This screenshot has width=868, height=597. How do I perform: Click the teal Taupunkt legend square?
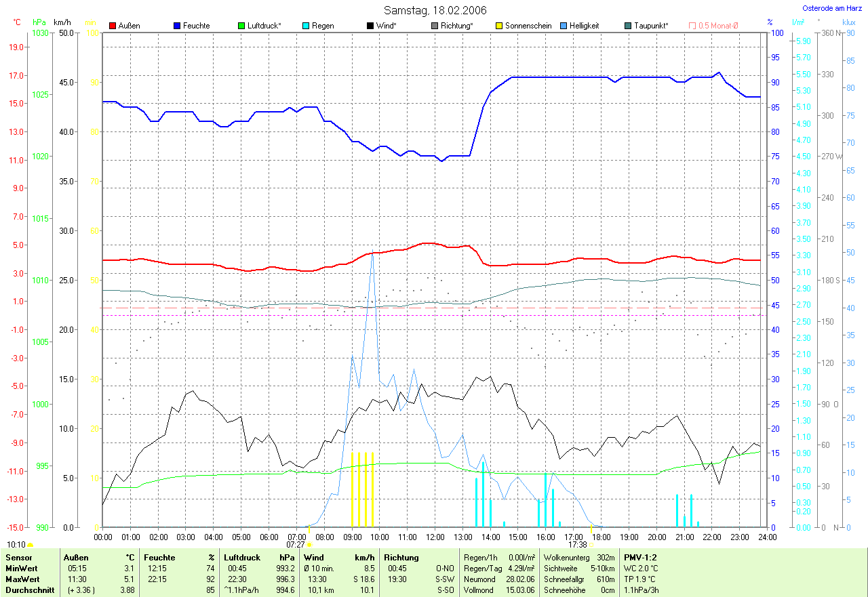tap(628, 26)
